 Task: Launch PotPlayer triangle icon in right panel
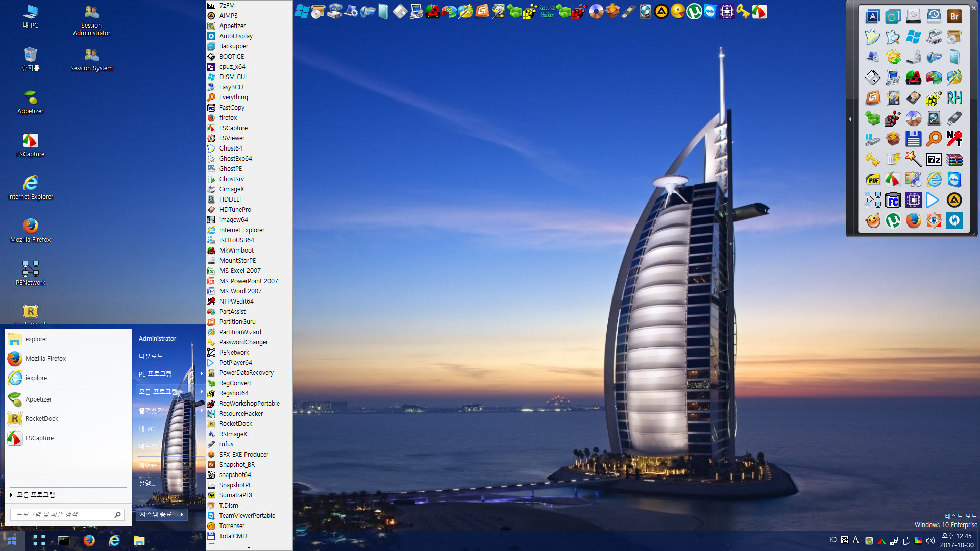pyautogui.click(x=934, y=200)
